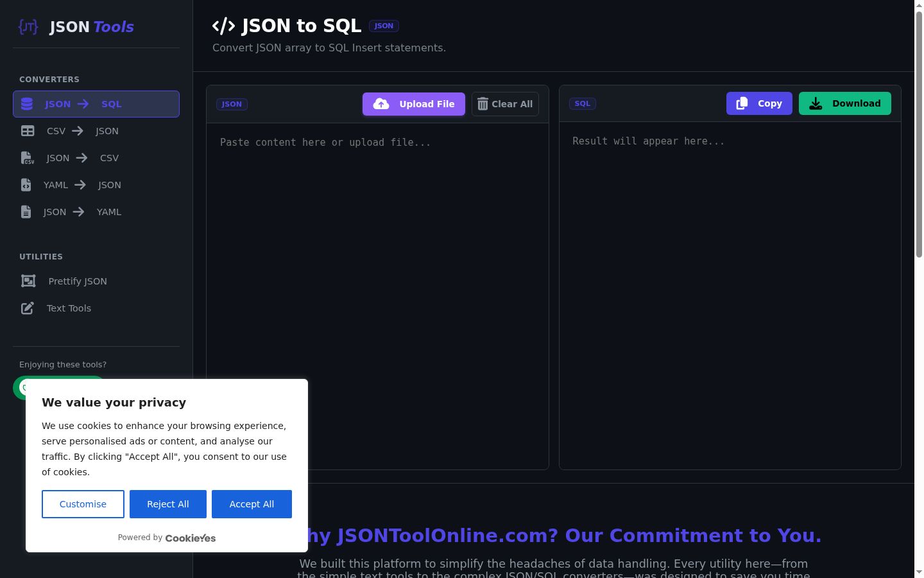
Task: Click the 'Convert JSON array to SQL Insert statements.' subtitle
Action: click(329, 48)
